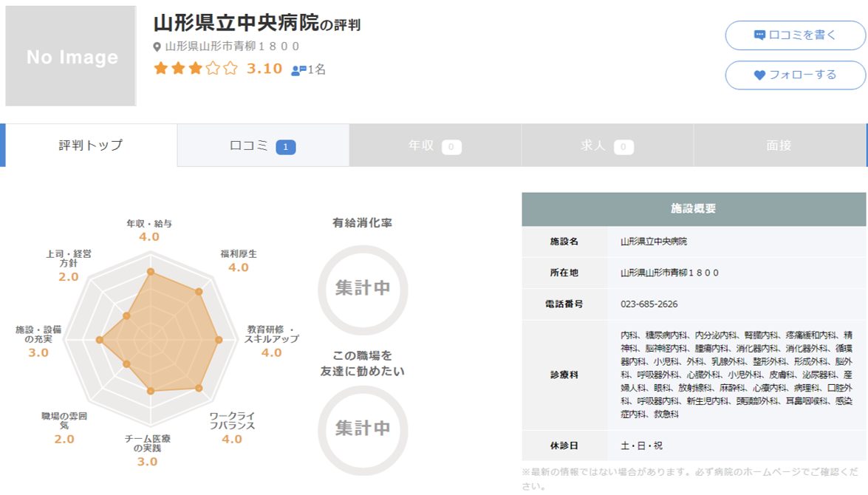The width and height of the screenshot is (868, 495).
Task: Go to the 面接 tab
Action: click(779, 146)
